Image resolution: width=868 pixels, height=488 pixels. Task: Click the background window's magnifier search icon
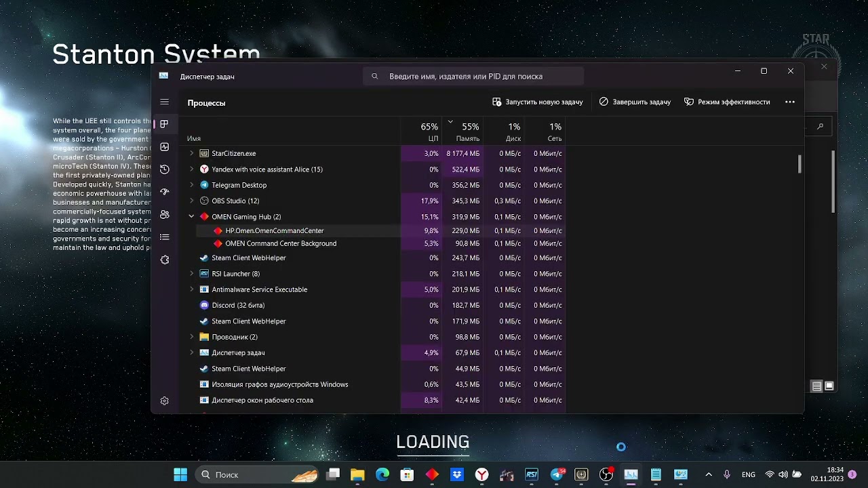(x=821, y=126)
